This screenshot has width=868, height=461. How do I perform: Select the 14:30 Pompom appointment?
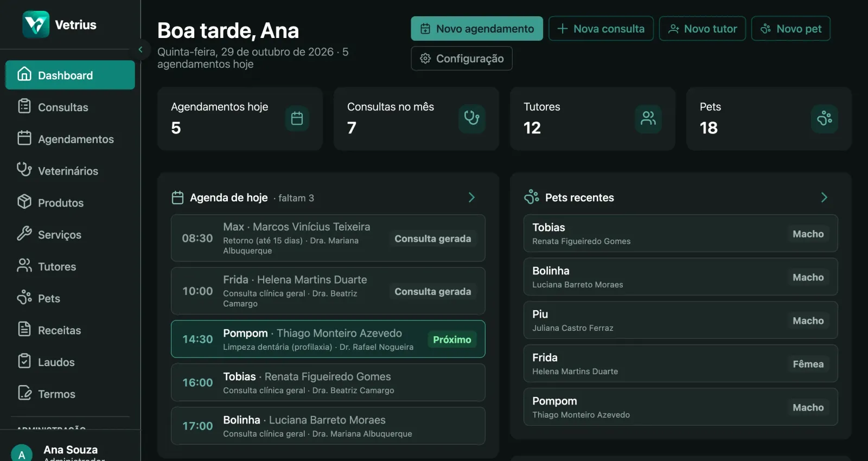[328, 339]
